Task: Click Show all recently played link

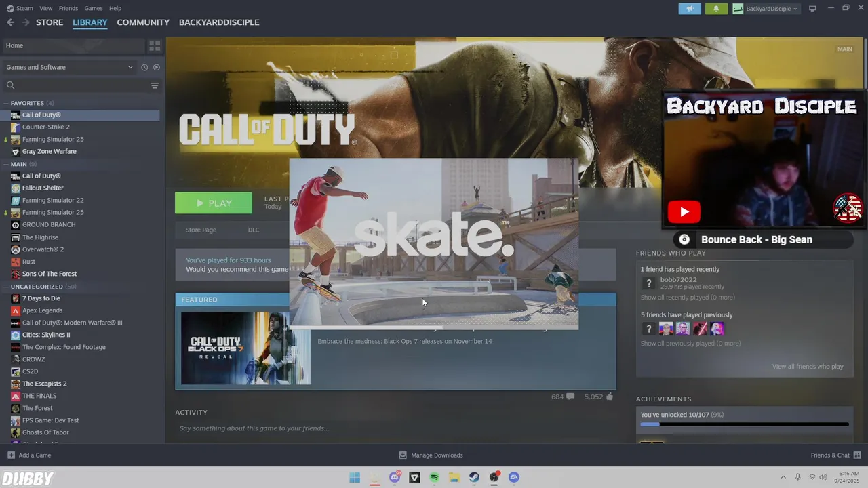Action: click(688, 298)
